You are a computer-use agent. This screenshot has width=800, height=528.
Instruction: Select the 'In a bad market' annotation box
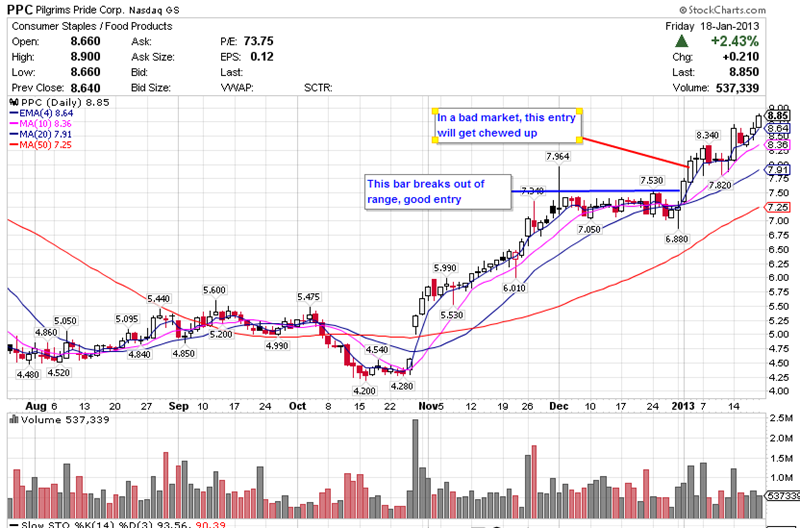pos(507,125)
